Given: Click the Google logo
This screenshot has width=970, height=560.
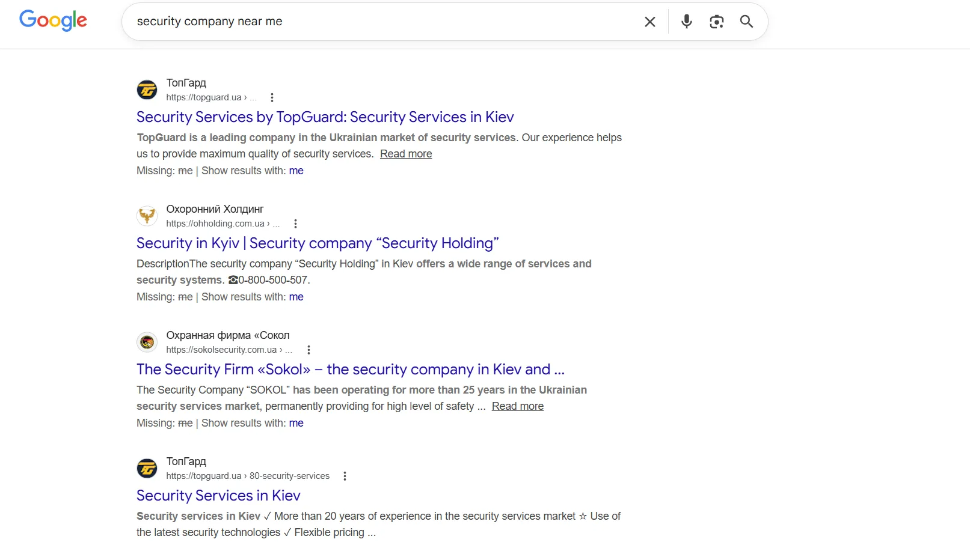Looking at the screenshot, I should click(x=53, y=20).
